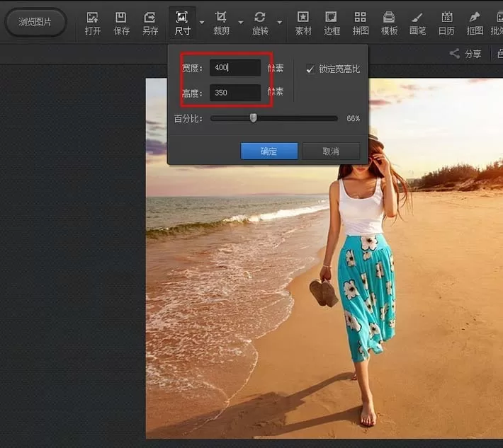Click the 浏览图片 button

35,22
